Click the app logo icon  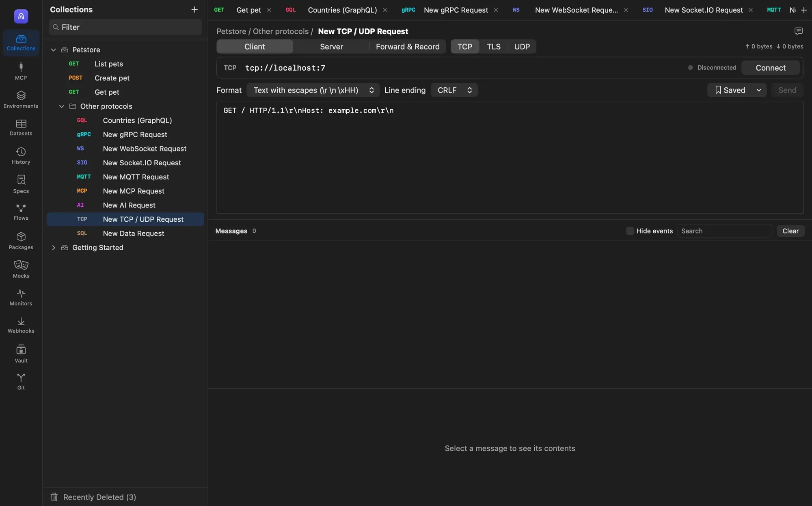pos(21,16)
